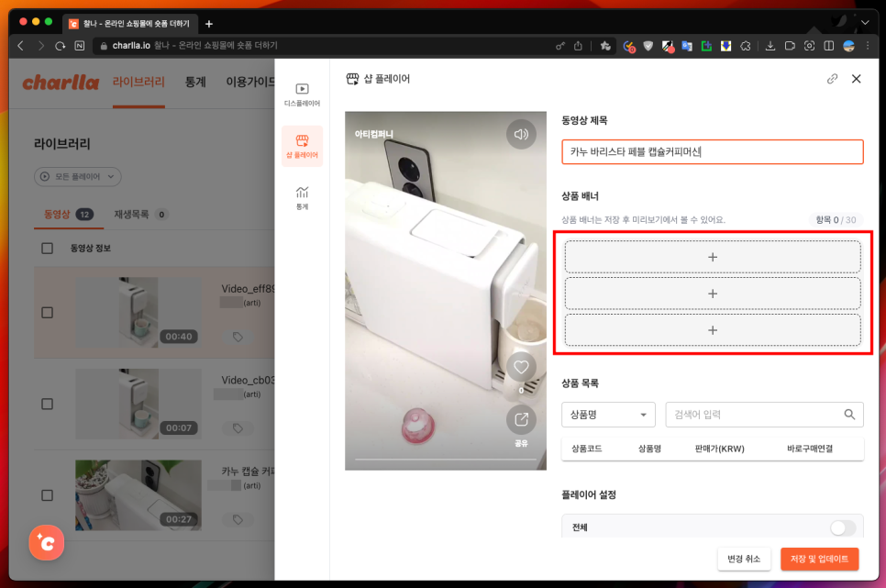Click the password key icon in address bar
The image size is (886, 588).
(560, 46)
